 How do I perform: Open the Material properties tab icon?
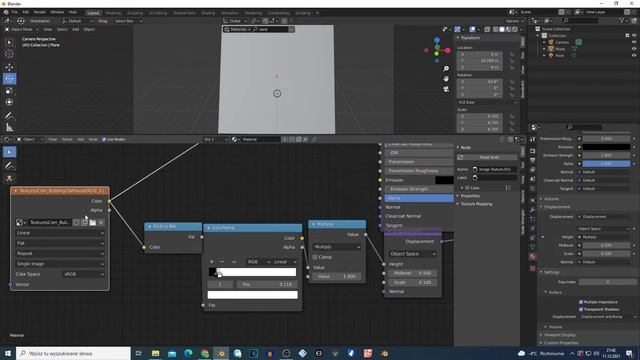click(533, 256)
